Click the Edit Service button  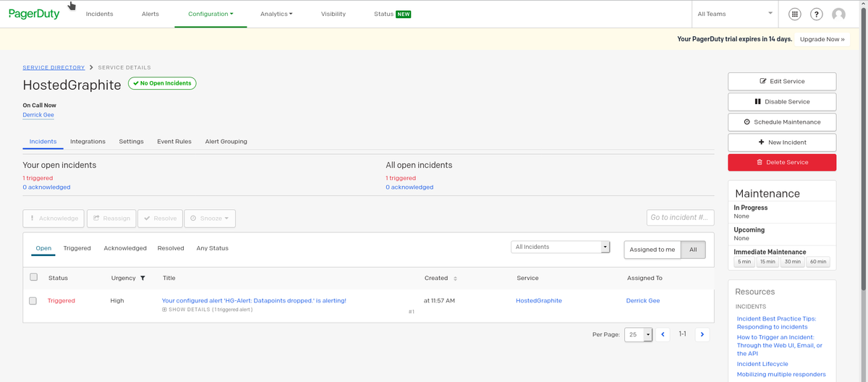pos(782,81)
